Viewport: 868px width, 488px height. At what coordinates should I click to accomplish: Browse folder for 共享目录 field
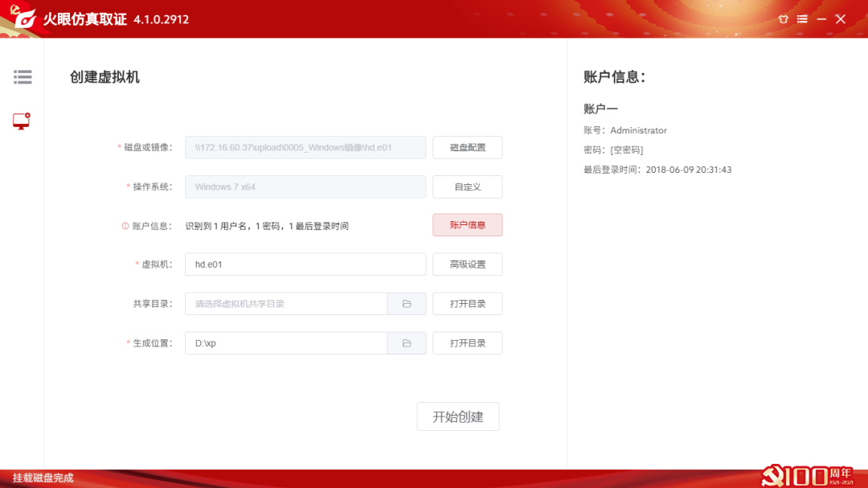pos(407,304)
